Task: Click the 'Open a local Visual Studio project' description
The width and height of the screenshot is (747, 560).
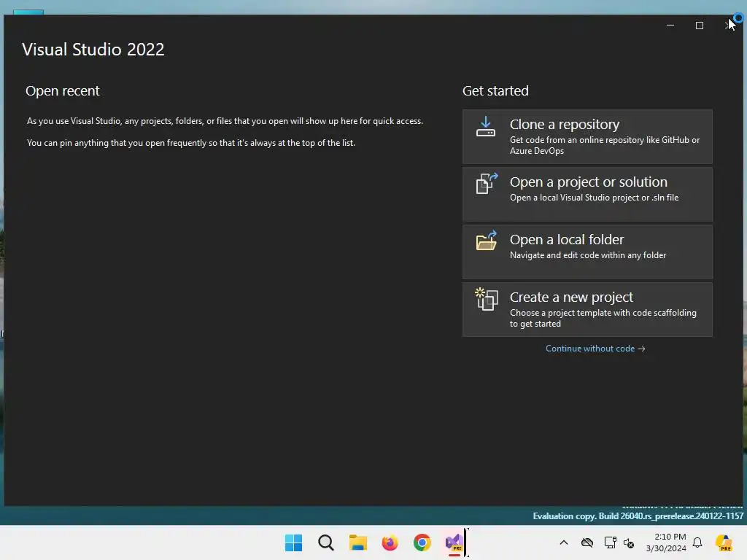Action: pyautogui.click(x=594, y=198)
